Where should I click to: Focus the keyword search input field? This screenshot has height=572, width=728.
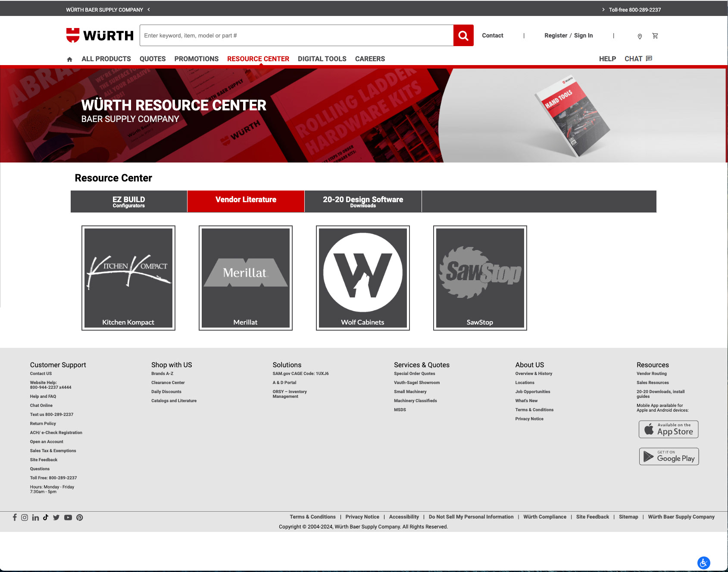pyautogui.click(x=297, y=35)
